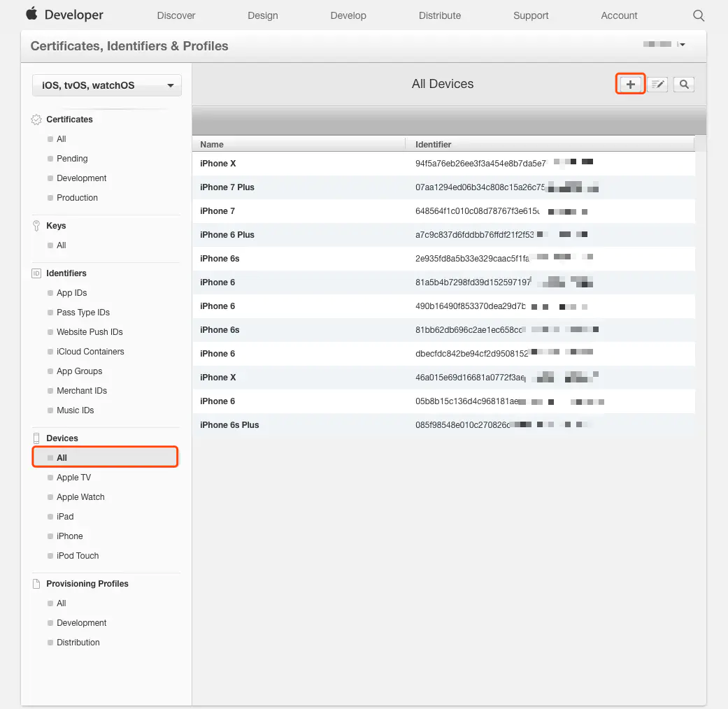Click the search devices magnifier button
The width and height of the screenshot is (728, 709).
click(684, 84)
